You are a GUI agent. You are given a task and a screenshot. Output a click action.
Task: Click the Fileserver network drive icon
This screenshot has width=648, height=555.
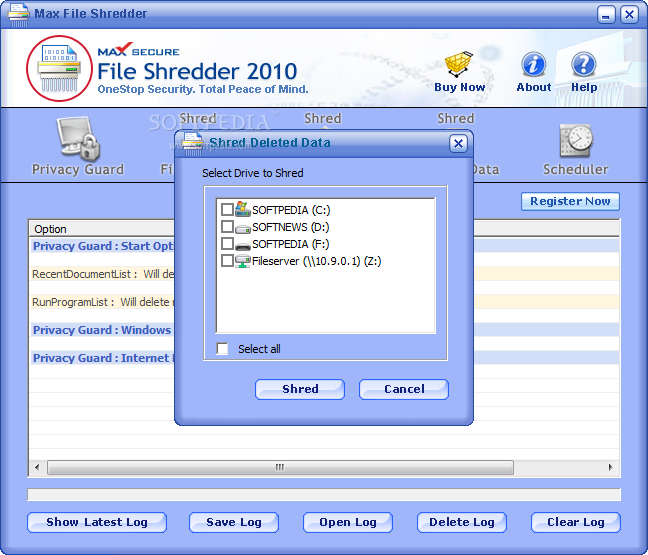(243, 261)
